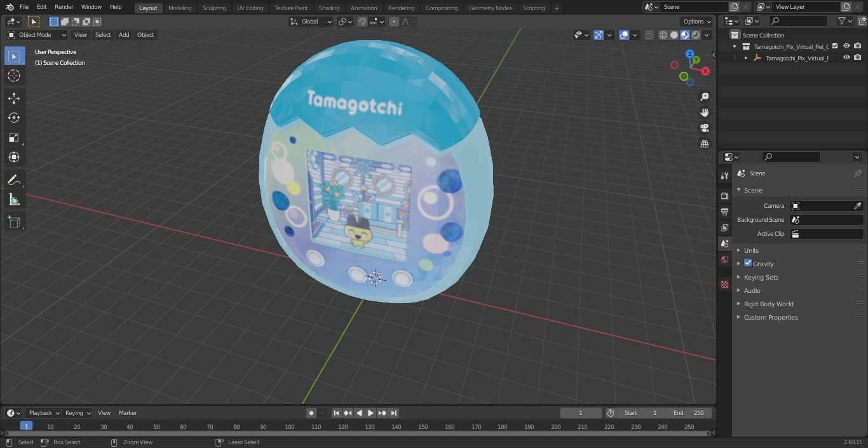Select the Cursor tool in toolbar

(x=14, y=76)
